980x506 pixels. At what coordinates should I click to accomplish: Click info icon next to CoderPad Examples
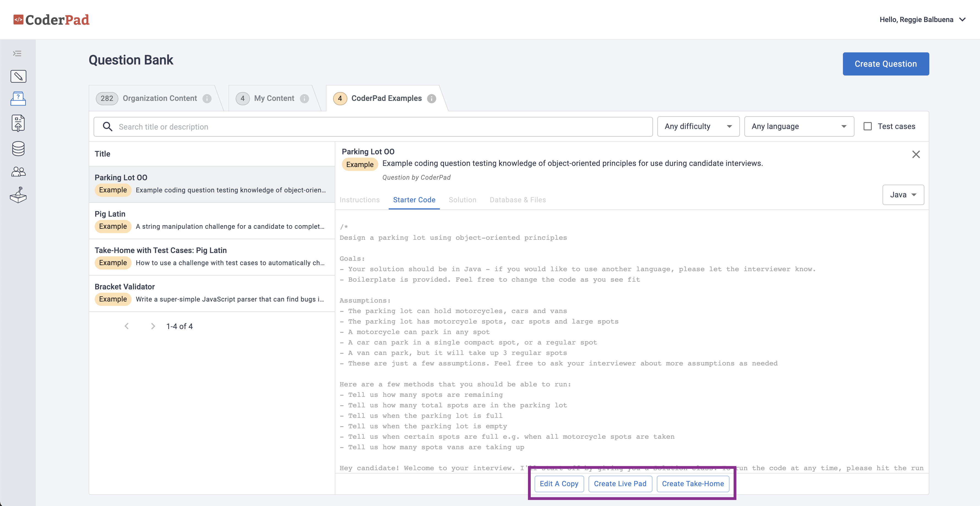tap(431, 99)
